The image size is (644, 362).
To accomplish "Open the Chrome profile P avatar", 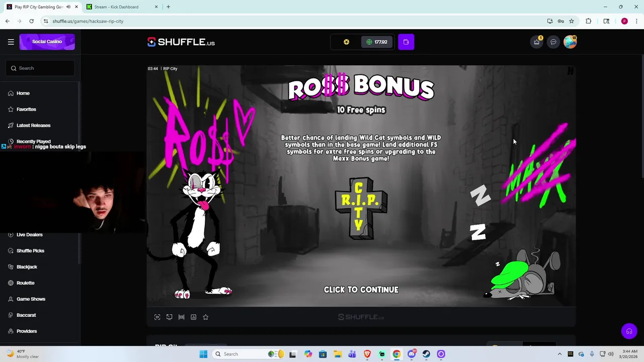I will pos(624,21).
